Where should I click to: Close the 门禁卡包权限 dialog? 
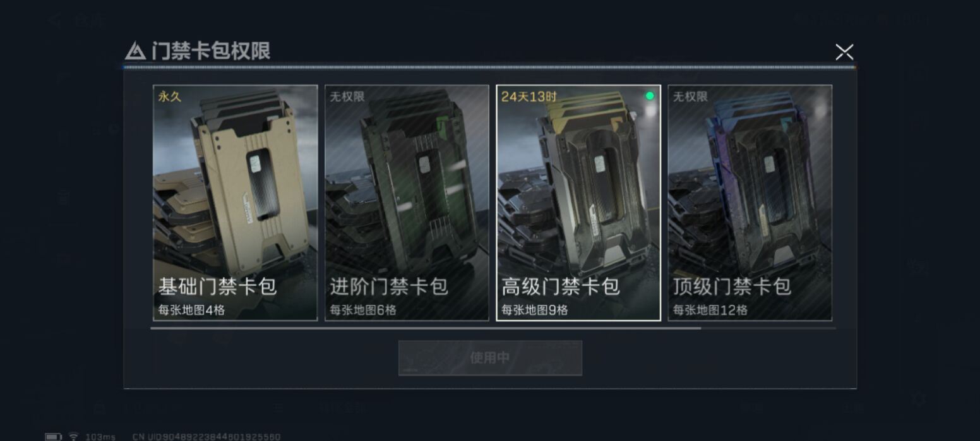[844, 52]
